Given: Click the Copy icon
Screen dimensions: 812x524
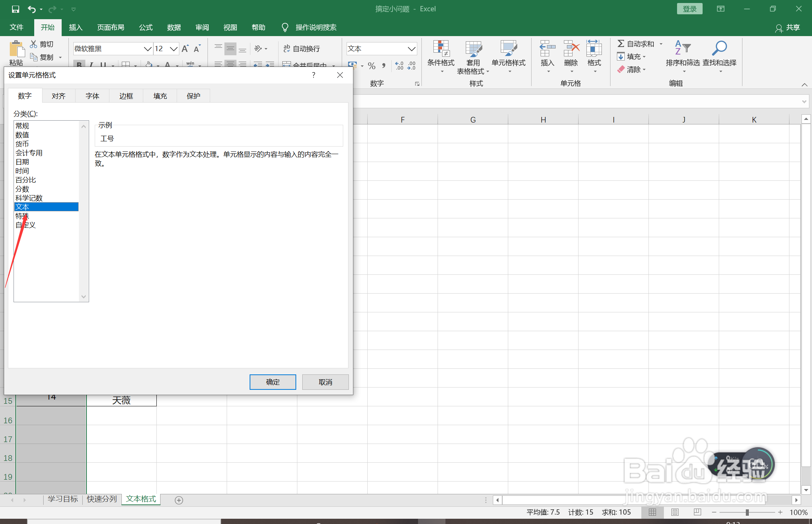Looking at the screenshot, I should pos(34,57).
